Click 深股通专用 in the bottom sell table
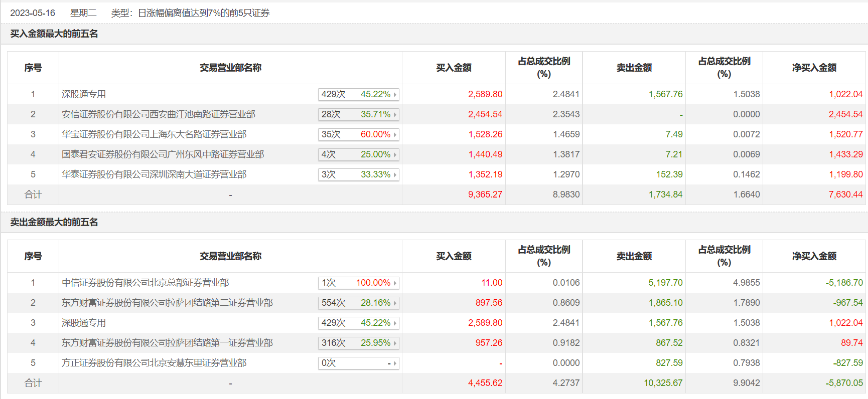This screenshot has width=868, height=399. (x=84, y=323)
